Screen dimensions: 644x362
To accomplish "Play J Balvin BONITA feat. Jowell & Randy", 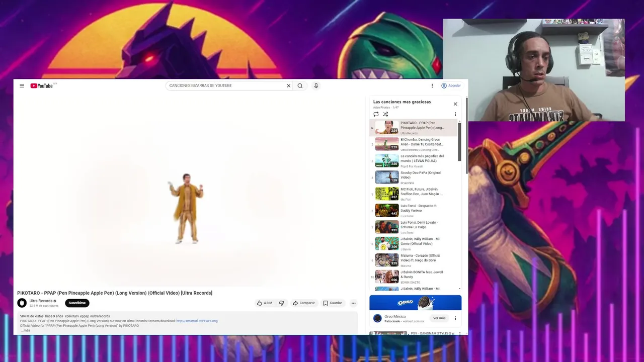I will click(x=414, y=277).
